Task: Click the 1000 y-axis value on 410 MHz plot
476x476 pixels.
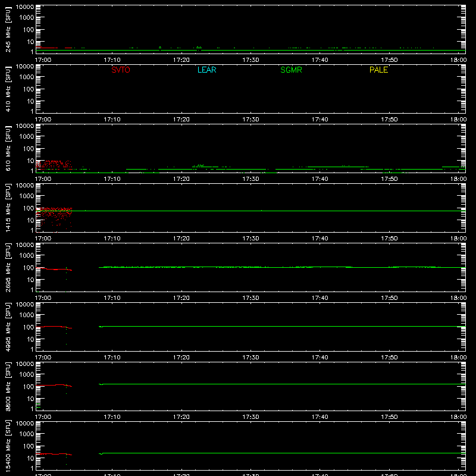Action: pos(27,77)
